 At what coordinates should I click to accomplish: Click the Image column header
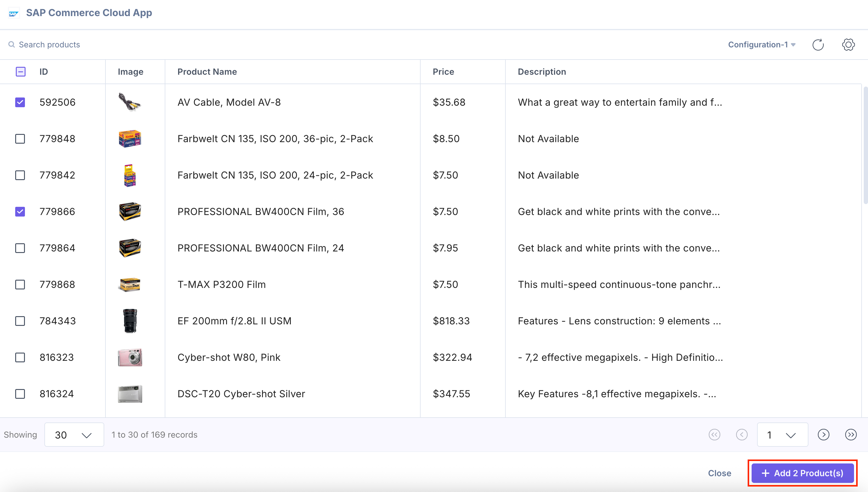pos(130,72)
